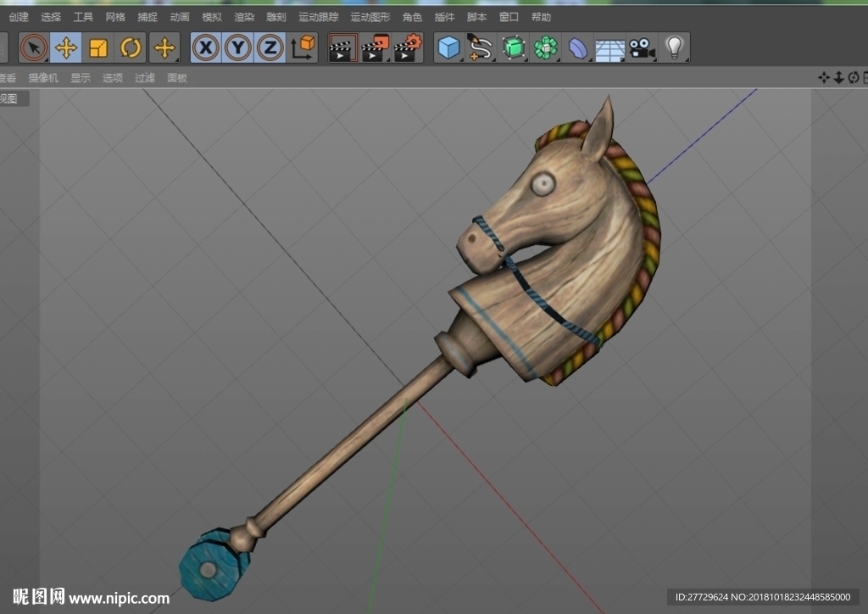Choose the Scale tool
The width and height of the screenshot is (868, 614).
[x=98, y=47]
